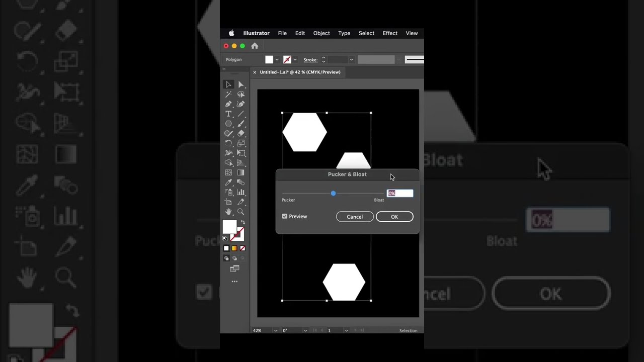Select the Symbol Sprayer tool

point(228,192)
